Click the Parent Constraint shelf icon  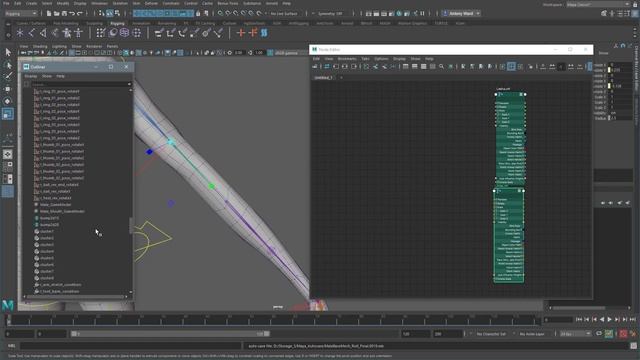pyautogui.click(x=159, y=33)
